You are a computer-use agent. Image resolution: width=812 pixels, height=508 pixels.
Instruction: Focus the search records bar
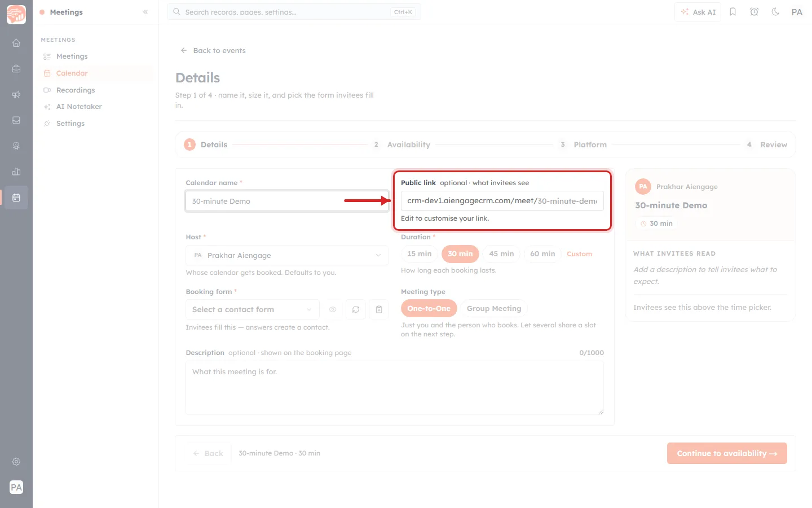click(x=294, y=12)
